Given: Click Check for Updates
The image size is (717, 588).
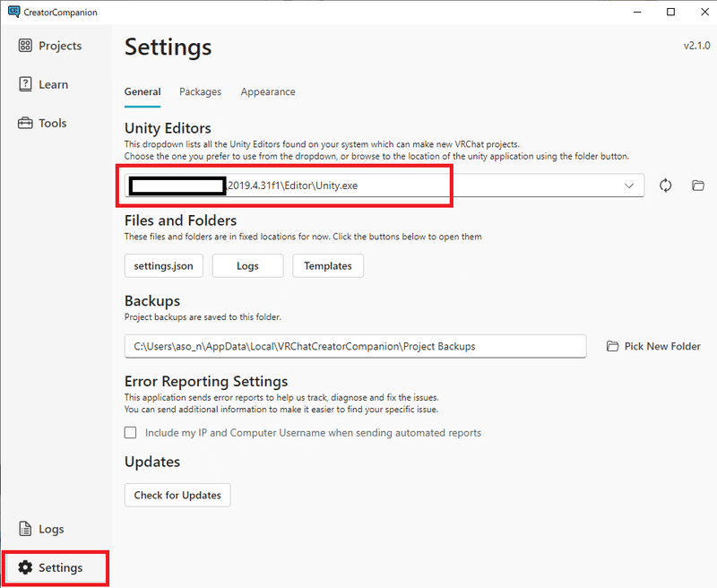Looking at the screenshot, I should click(177, 495).
